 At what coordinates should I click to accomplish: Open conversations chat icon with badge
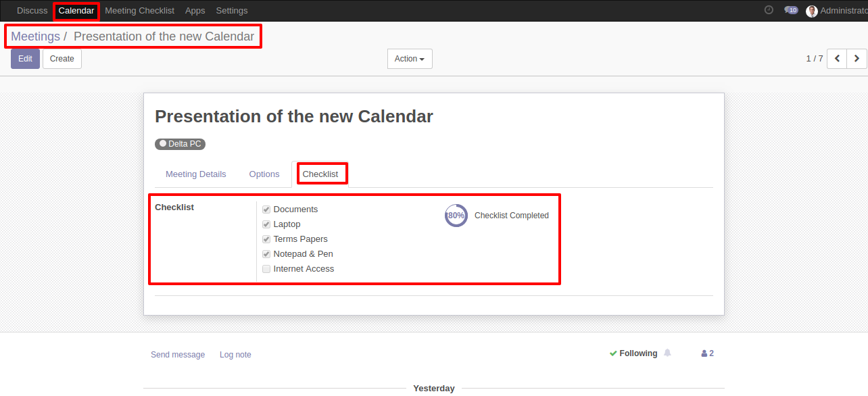[791, 10]
